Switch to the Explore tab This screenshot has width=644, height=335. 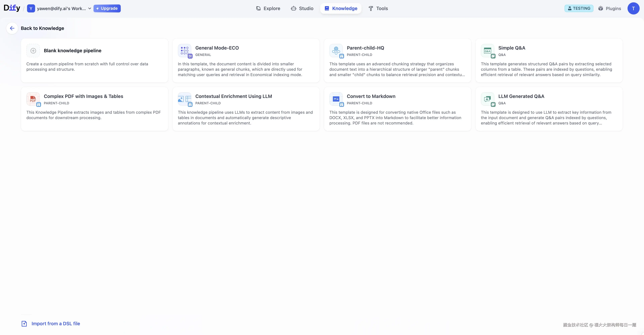click(x=268, y=9)
